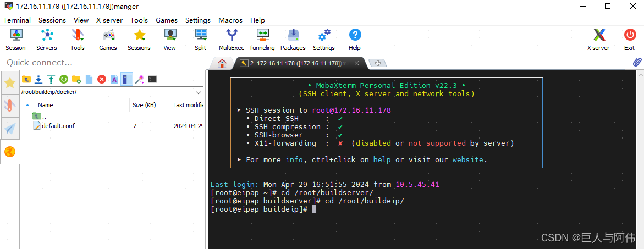644x249 pixels.
Task: Click the Quick connect input field
Action: (x=103, y=63)
